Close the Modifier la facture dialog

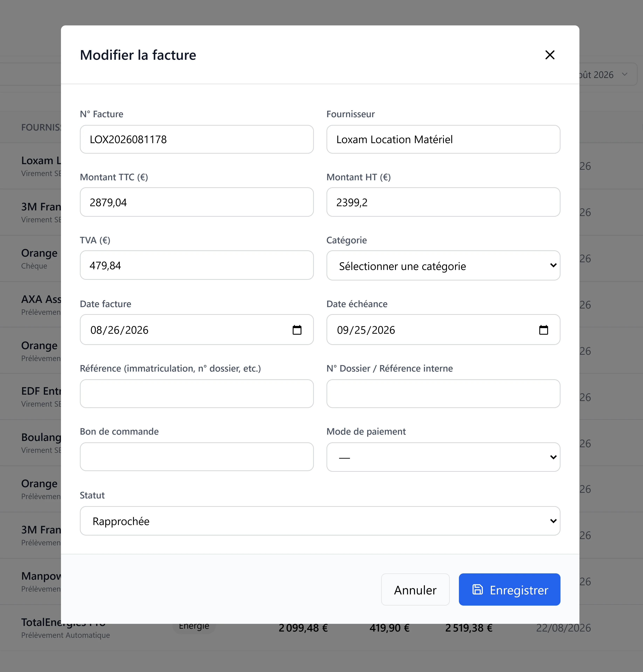click(x=550, y=55)
